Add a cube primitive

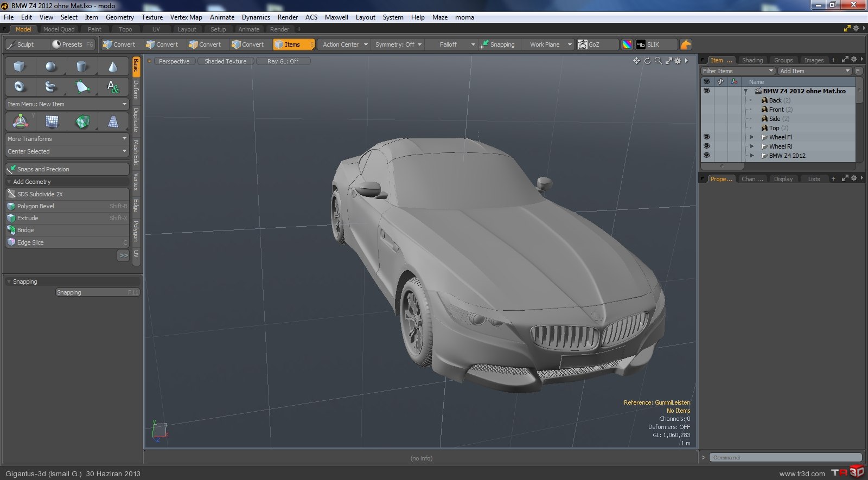pyautogui.click(x=20, y=66)
